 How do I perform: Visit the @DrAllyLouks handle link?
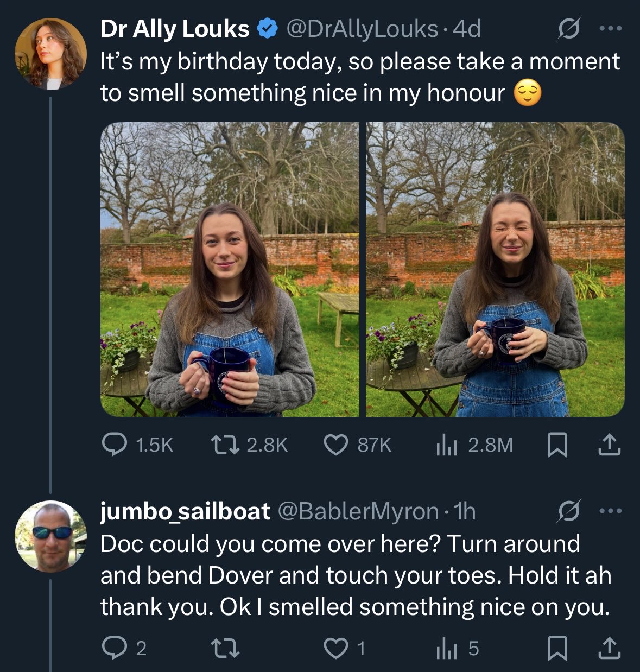pyautogui.click(x=362, y=29)
